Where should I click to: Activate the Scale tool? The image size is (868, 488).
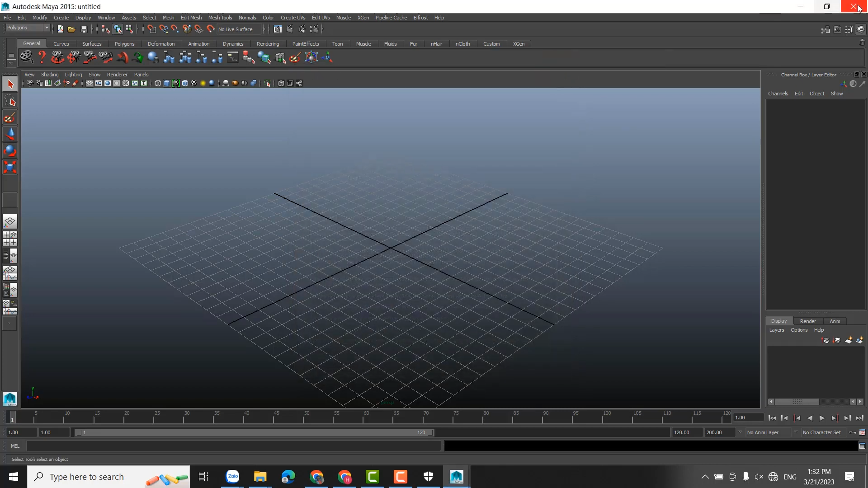click(10, 168)
